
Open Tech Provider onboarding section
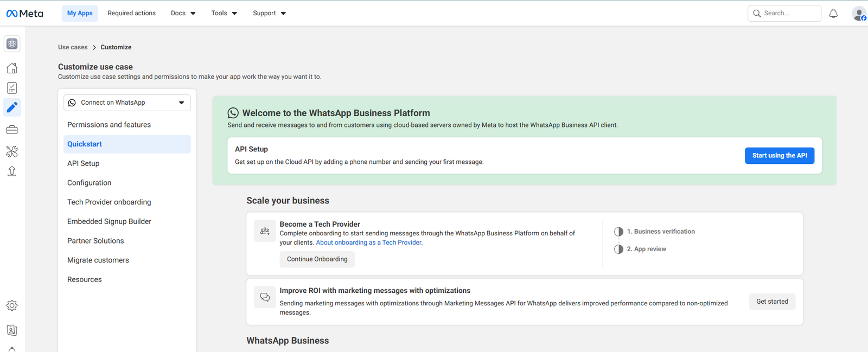127,202
